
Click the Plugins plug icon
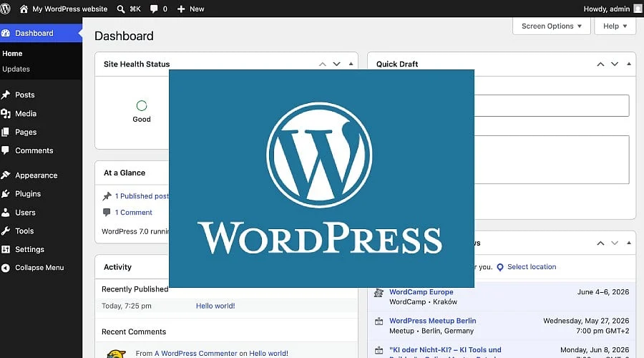coord(6,193)
